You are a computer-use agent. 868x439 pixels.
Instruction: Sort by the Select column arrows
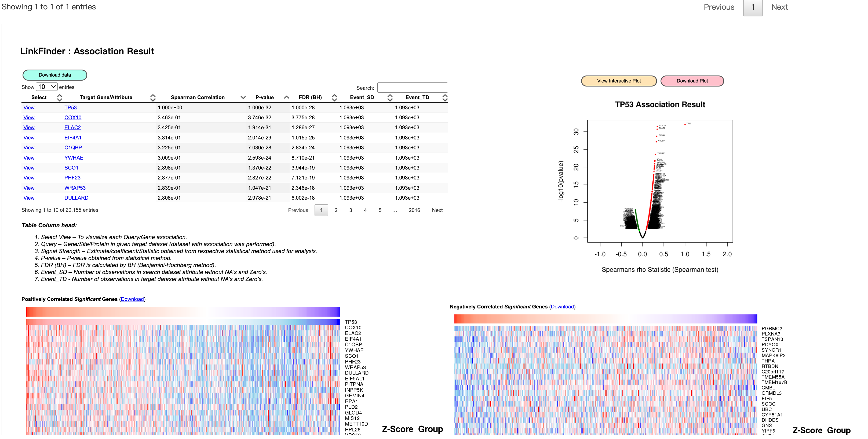click(x=60, y=98)
